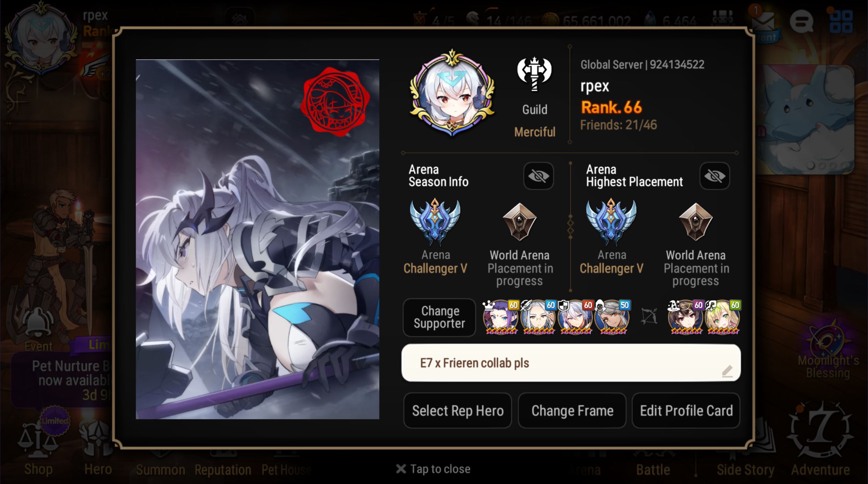
Task: Open the Change Supporter button
Action: pos(439,317)
